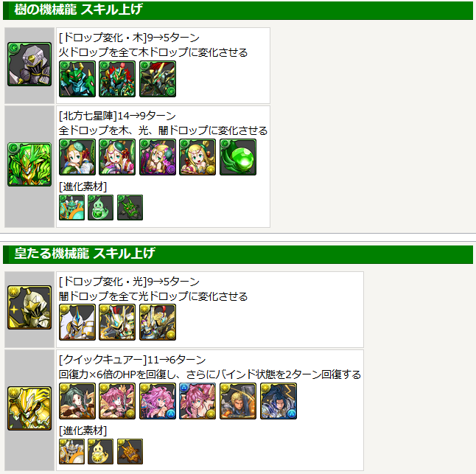The width and height of the screenshot is (476, 474).
Task: Select the yellow mechanical dragon monster icon
Action: (29, 408)
